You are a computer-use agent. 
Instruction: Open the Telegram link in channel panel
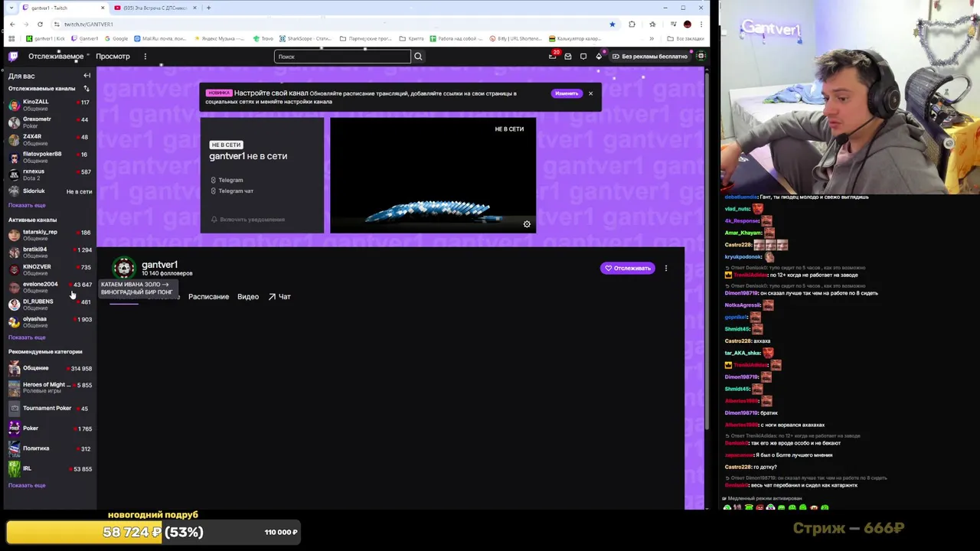click(227, 180)
